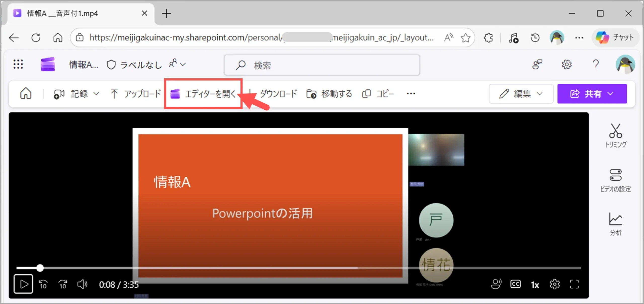
Task: Skip forward 10 seconds in video
Action: (x=63, y=284)
